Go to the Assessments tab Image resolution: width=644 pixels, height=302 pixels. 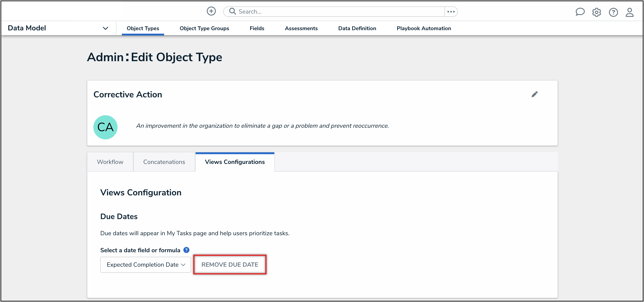301,28
